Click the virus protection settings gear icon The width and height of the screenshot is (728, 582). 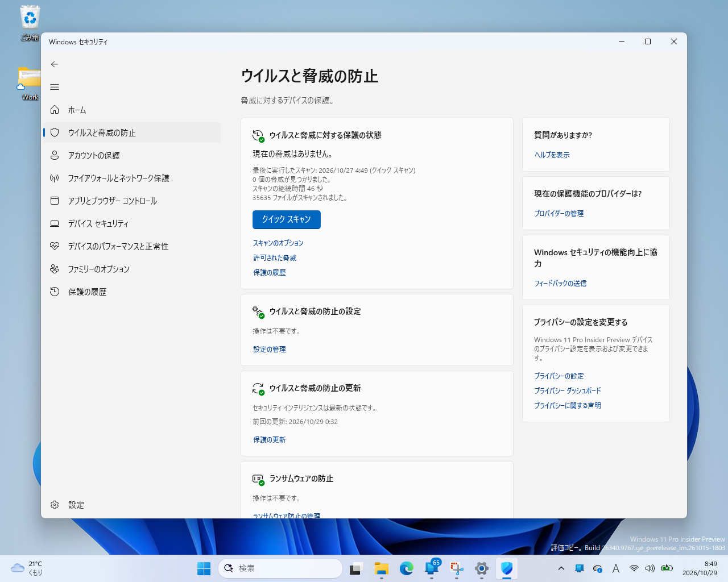pos(258,311)
